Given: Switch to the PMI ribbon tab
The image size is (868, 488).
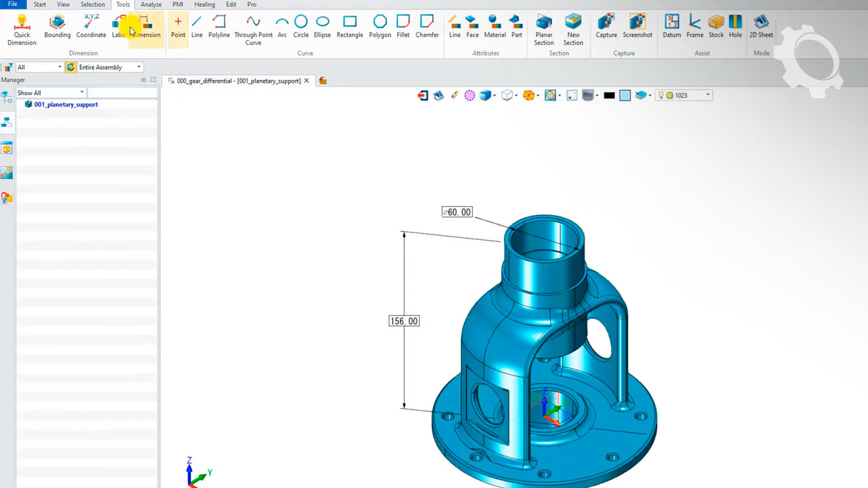Looking at the screenshot, I should point(178,5).
